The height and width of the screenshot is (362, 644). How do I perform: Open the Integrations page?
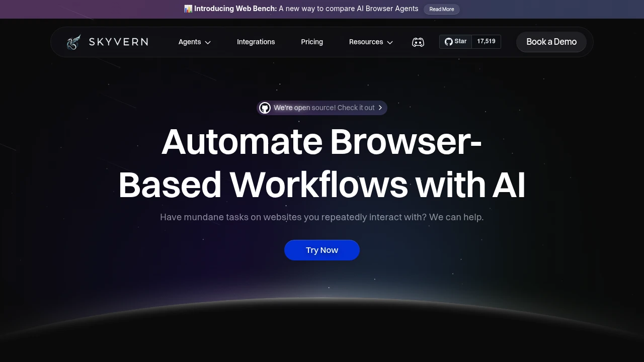tap(256, 42)
